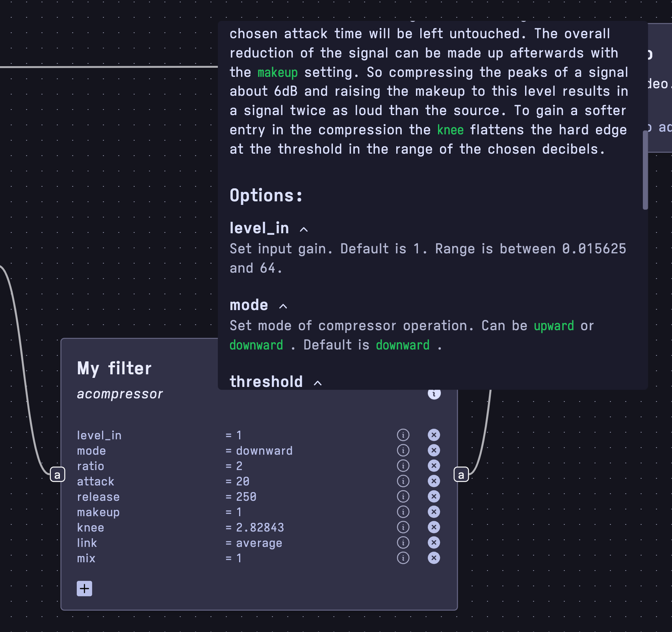Click the green upward link in the docs
Image resolution: width=672 pixels, height=632 pixels.
click(x=553, y=325)
